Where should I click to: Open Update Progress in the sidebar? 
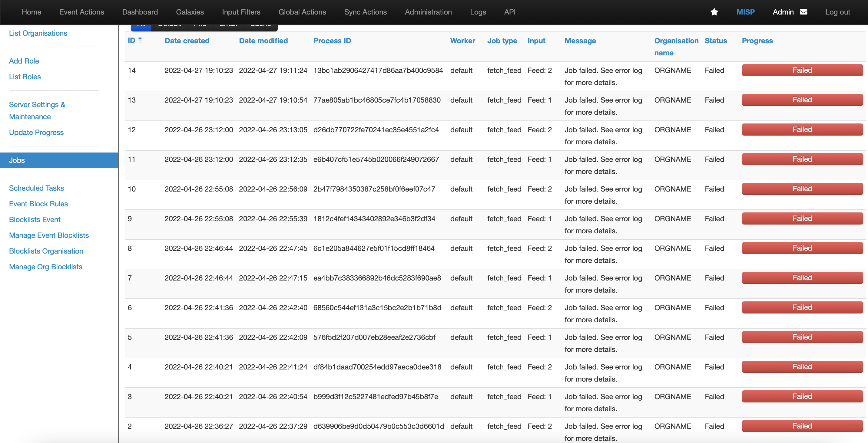36,133
